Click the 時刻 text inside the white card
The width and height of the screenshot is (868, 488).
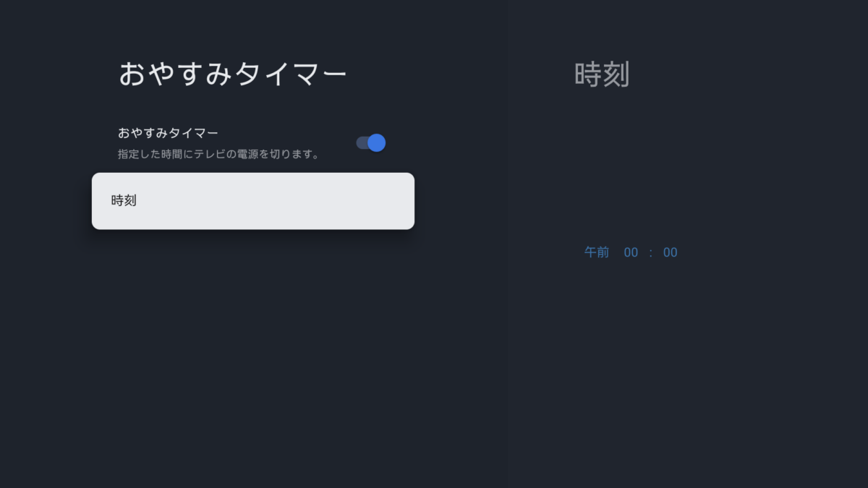click(x=124, y=201)
